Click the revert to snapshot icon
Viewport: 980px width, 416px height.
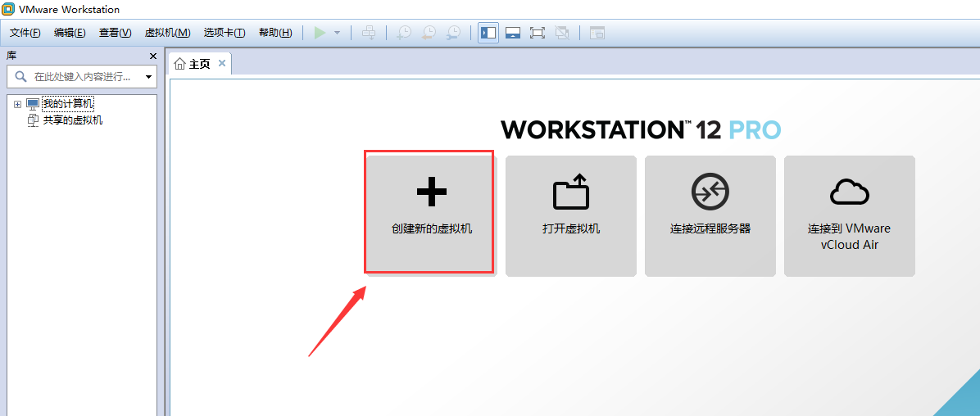(x=429, y=33)
